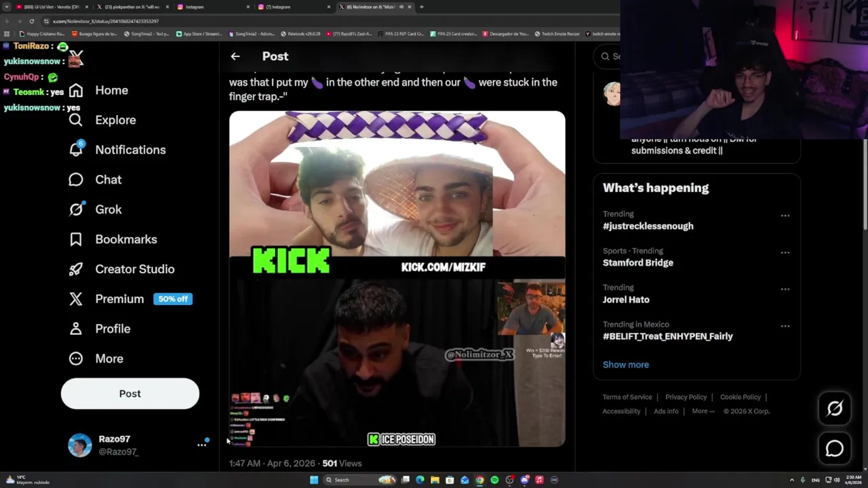Click the floating chat bubble button at bottom right
868x488 pixels.
coord(834,448)
